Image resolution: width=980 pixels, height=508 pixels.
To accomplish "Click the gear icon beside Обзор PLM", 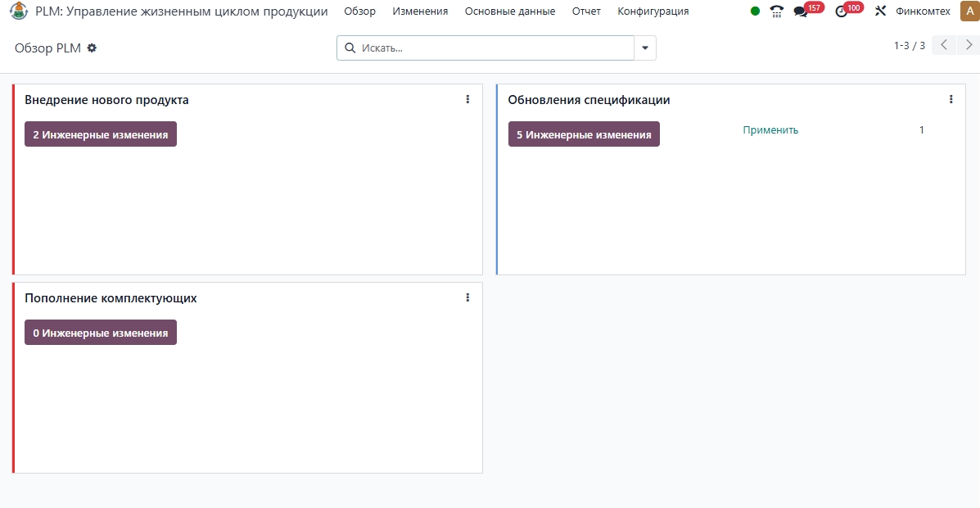I will click(92, 48).
